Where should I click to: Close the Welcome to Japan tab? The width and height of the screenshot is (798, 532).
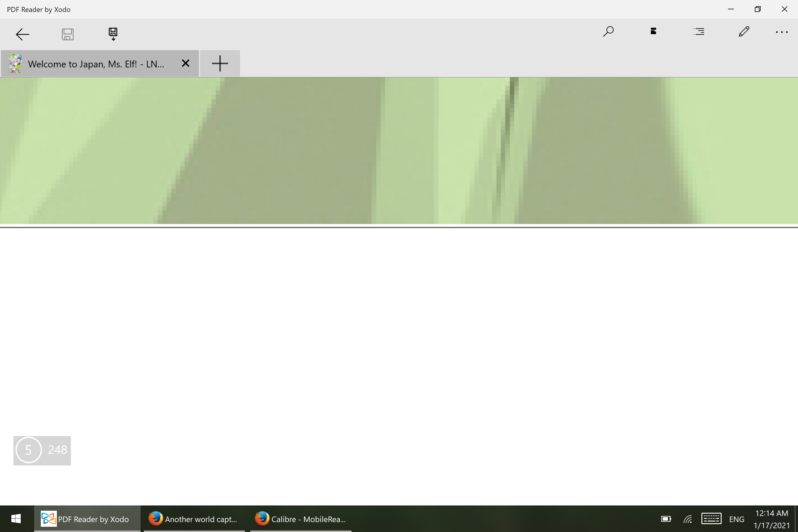click(x=185, y=64)
